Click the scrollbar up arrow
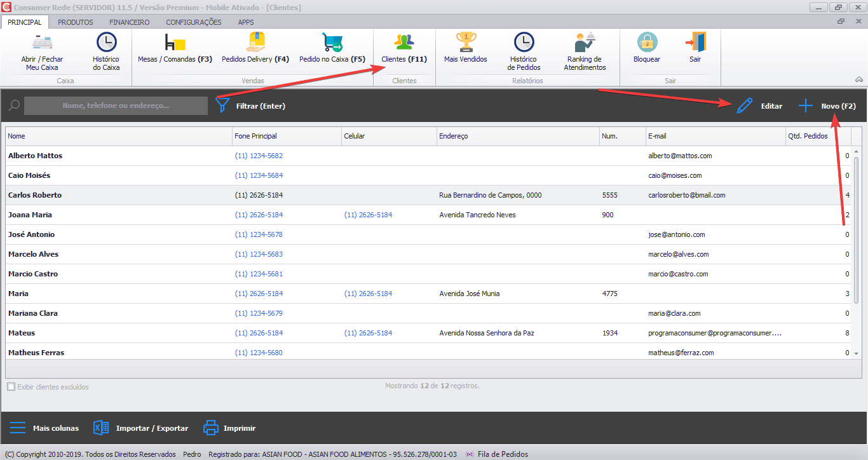The image size is (868, 460). click(856, 151)
